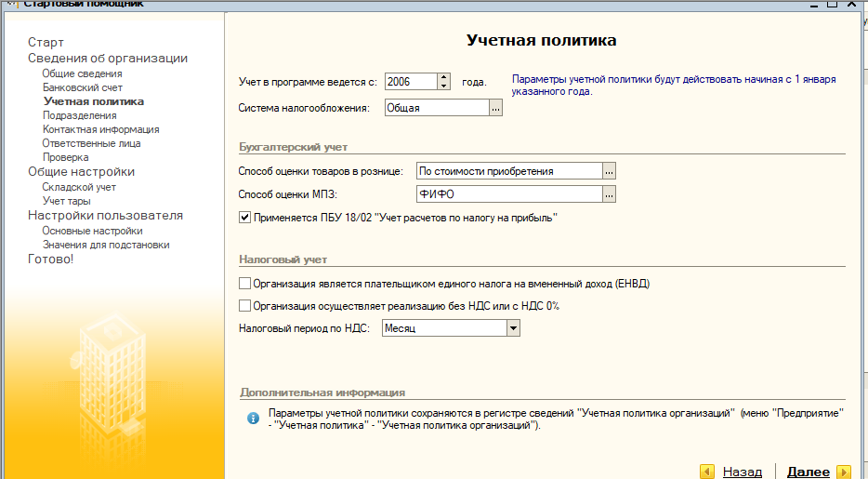The width and height of the screenshot is (868, 479).
Task: Click the blue information icon
Action: point(253,419)
